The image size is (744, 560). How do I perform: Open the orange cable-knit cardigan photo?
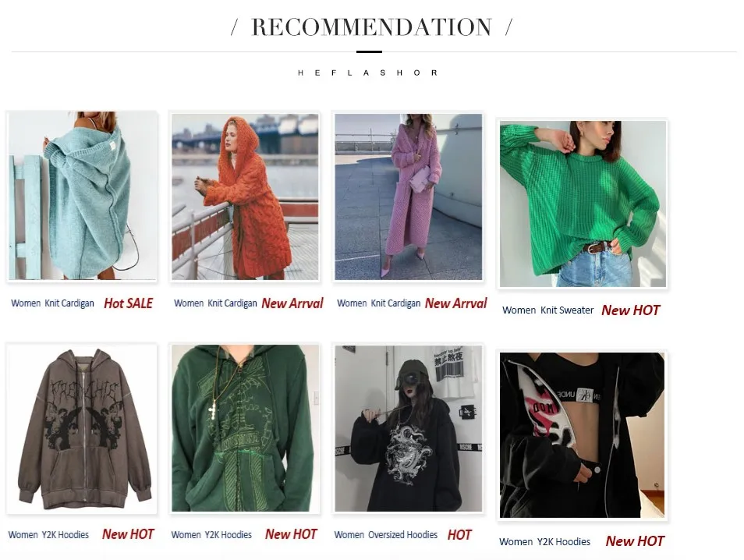coord(245,197)
